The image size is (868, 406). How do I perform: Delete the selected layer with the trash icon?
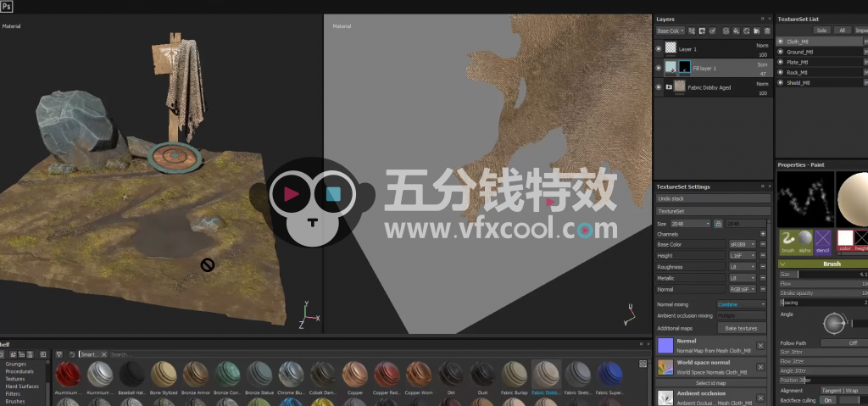click(767, 31)
